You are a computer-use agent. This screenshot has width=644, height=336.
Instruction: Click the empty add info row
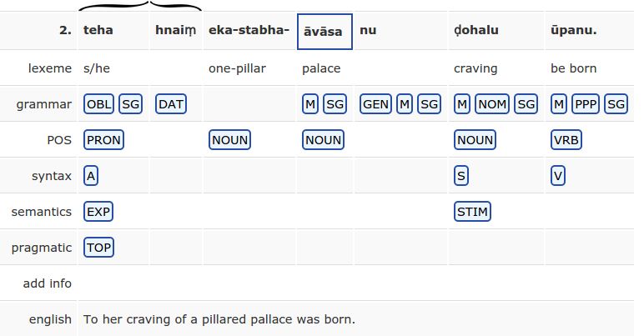point(355,283)
